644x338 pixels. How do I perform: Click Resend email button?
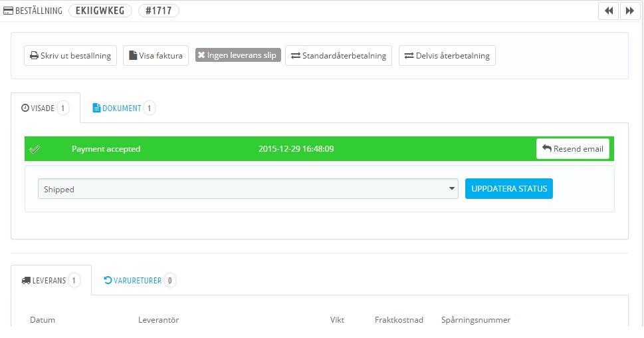point(572,149)
